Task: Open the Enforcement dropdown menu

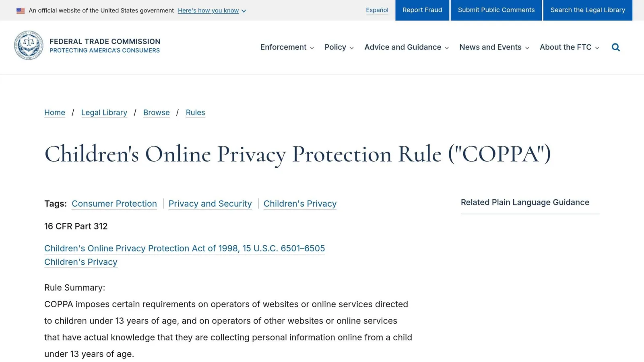Action: 287,47
